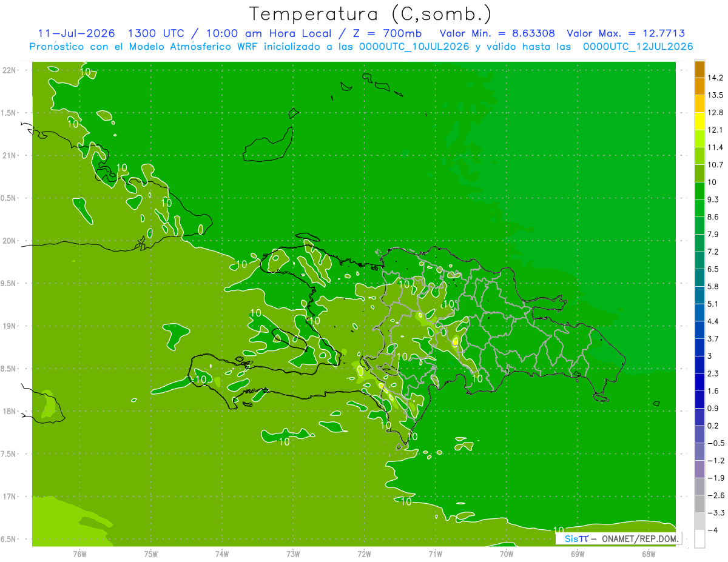Viewport: 728px width, 562px height.
Task: Click the "22N" latitude label
Action: coord(9,70)
